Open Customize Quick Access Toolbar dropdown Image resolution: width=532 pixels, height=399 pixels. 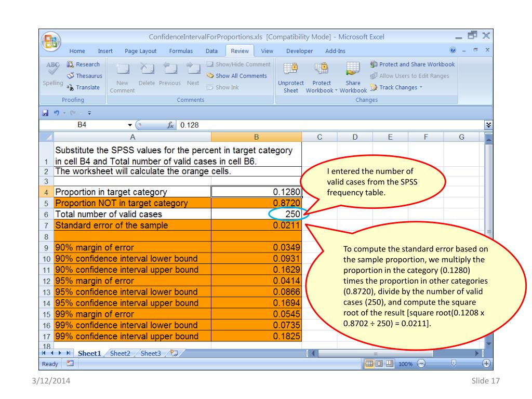pyautogui.click(x=89, y=113)
